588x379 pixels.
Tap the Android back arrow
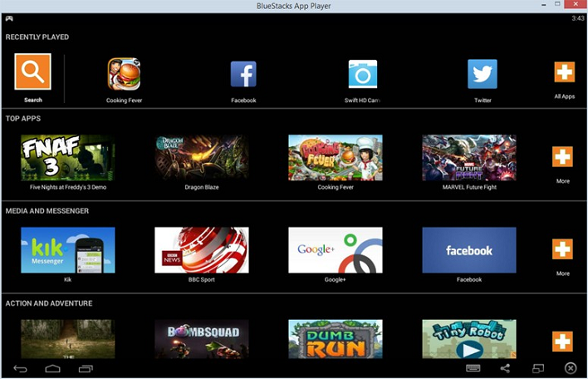[20, 368]
